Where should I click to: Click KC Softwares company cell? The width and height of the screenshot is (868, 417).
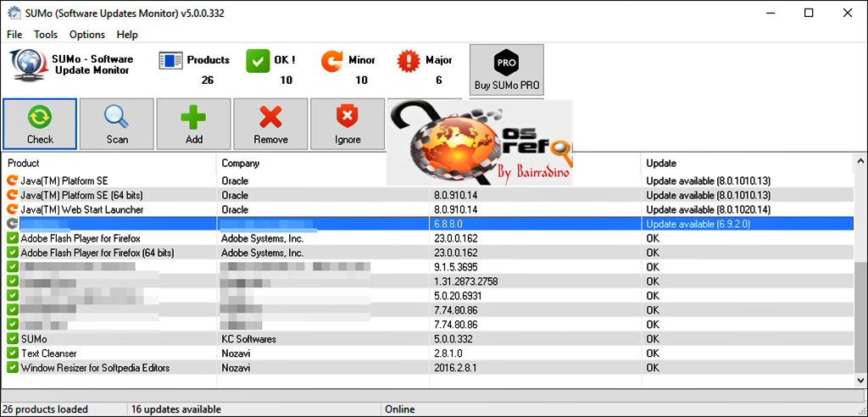coord(248,338)
